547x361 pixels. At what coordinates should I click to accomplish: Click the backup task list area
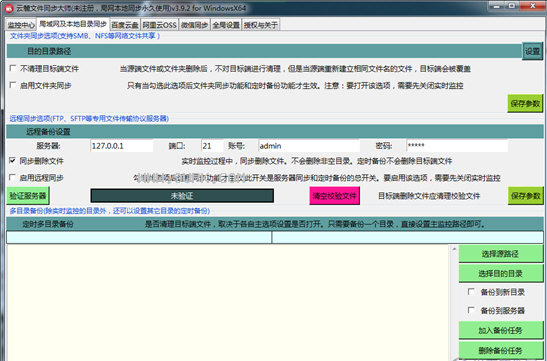227,303
